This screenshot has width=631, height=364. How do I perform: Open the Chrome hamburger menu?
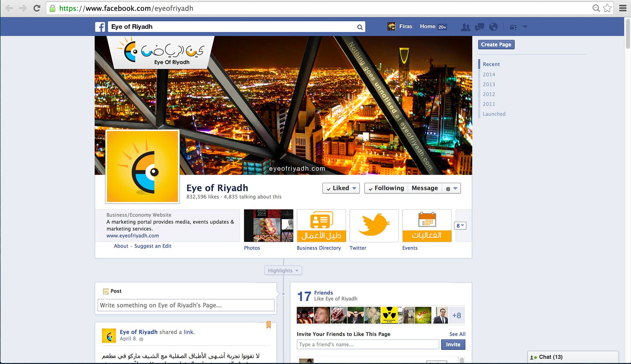point(623,8)
